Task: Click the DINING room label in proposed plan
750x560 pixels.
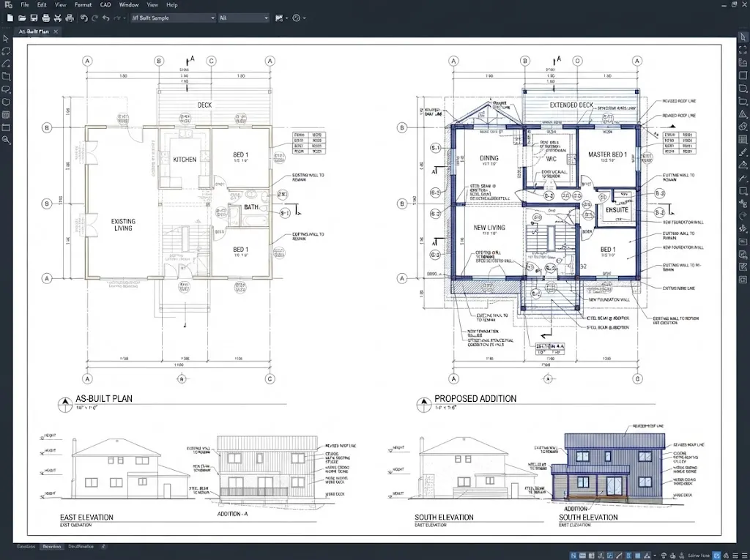Action: 489,158
